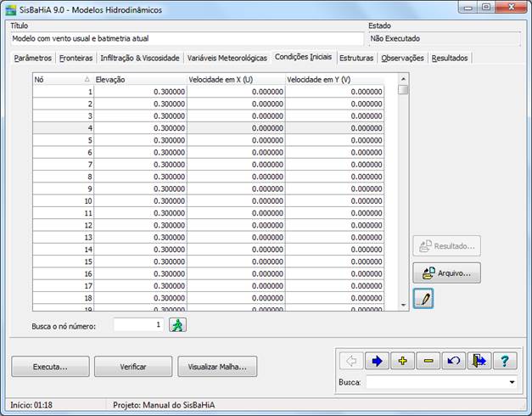Click the exit door icon
The image size is (532, 416).
click(x=479, y=361)
